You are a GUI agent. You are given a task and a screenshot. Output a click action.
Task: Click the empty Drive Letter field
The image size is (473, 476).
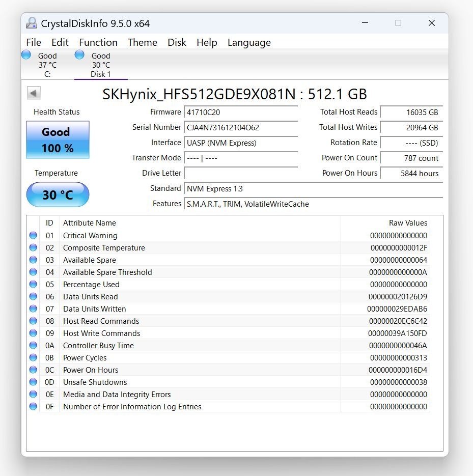point(241,173)
